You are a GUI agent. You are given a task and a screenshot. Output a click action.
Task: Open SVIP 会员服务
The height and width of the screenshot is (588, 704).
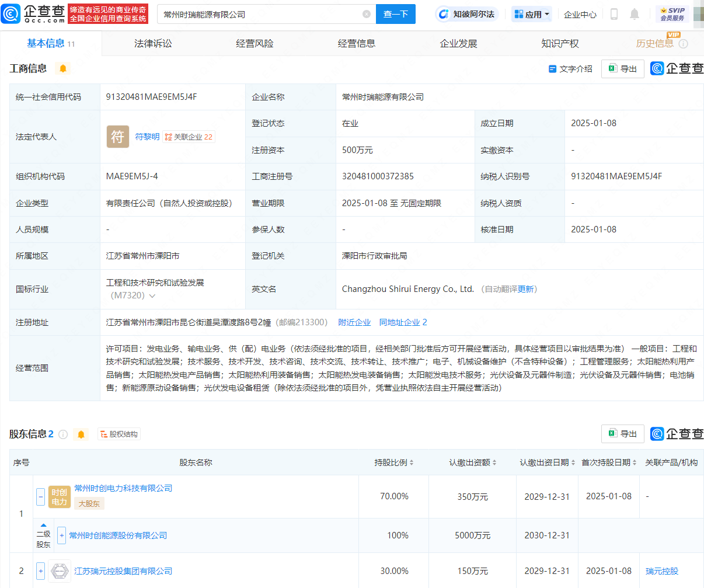coord(672,14)
